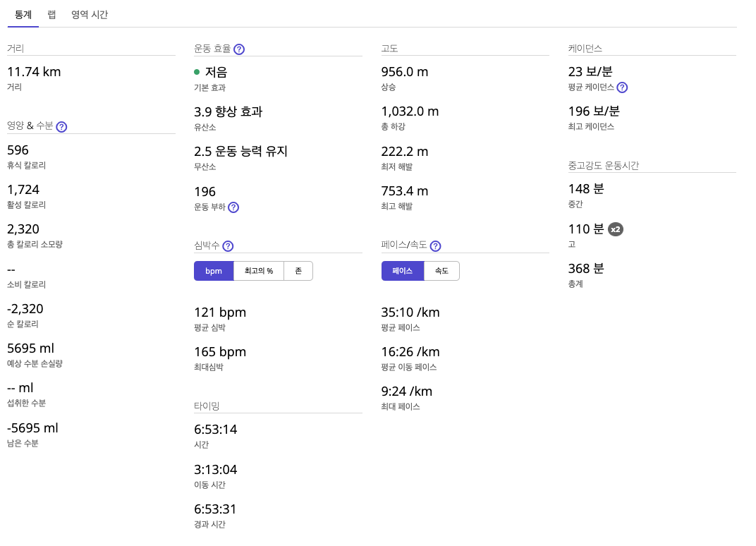Select the 통계 tab
The image size is (756, 546).
(x=22, y=14)
